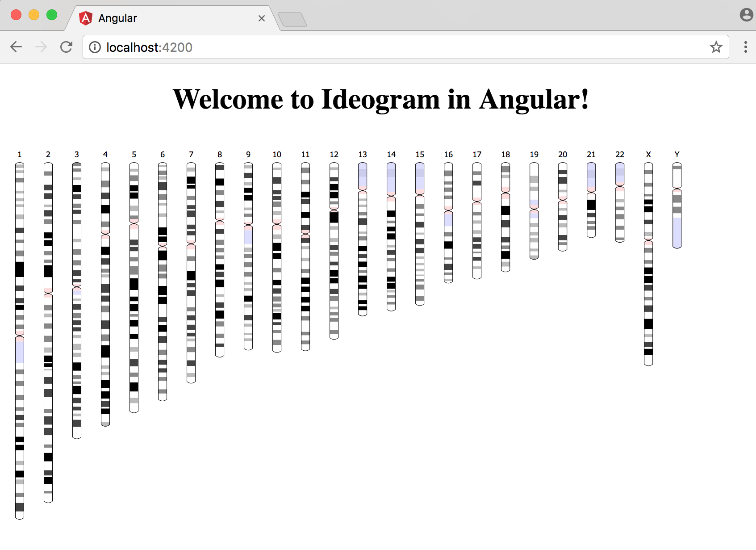
Task: Select chromosome 13 ideogram
Action: pyautogui.click(x=363, y=239)
